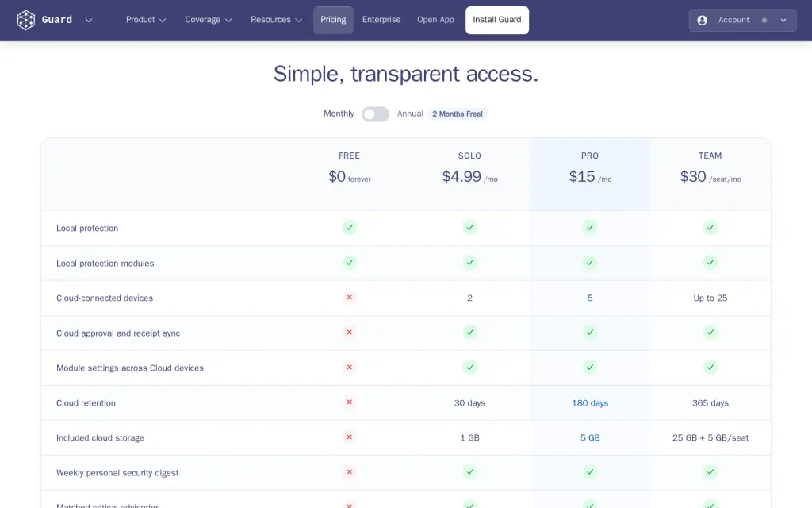The height and width of the screenshot is (508, 812).
Task: Expand the Account dropdown chevron
Action: (783, 20)
